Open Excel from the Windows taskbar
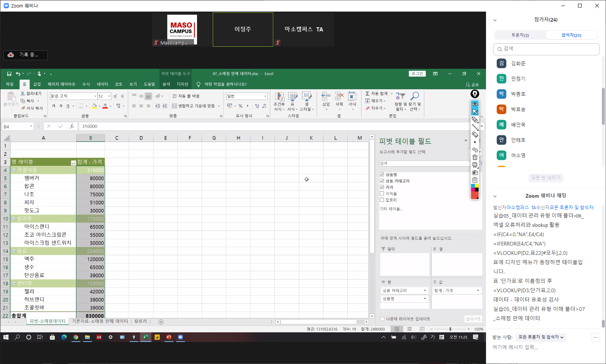 (x=145, y=337)
